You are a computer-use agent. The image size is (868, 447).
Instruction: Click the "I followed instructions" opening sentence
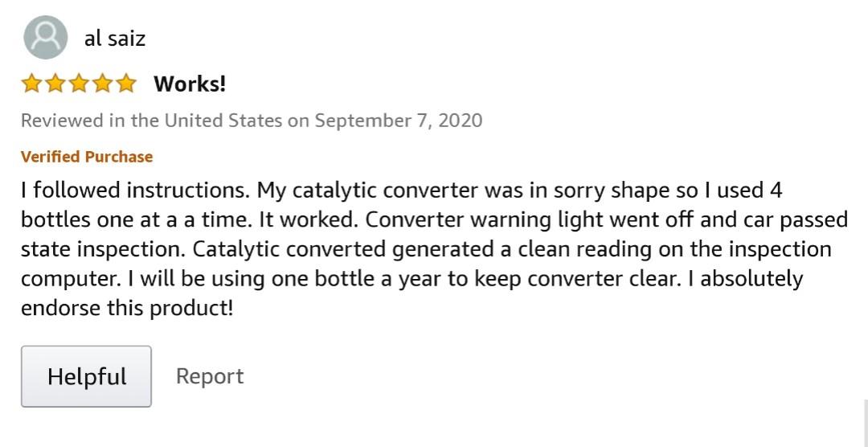tap(135, 191)
